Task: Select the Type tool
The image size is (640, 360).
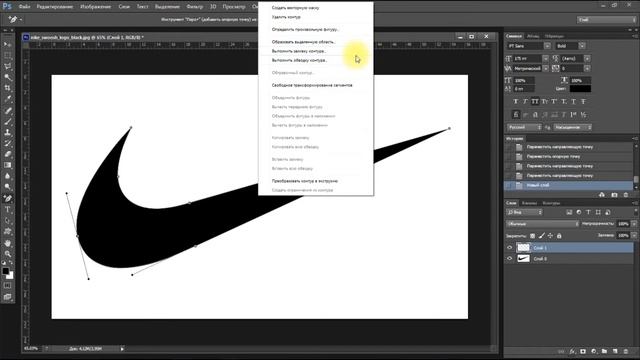Action: pyautogui.click(x=8, y=210)
